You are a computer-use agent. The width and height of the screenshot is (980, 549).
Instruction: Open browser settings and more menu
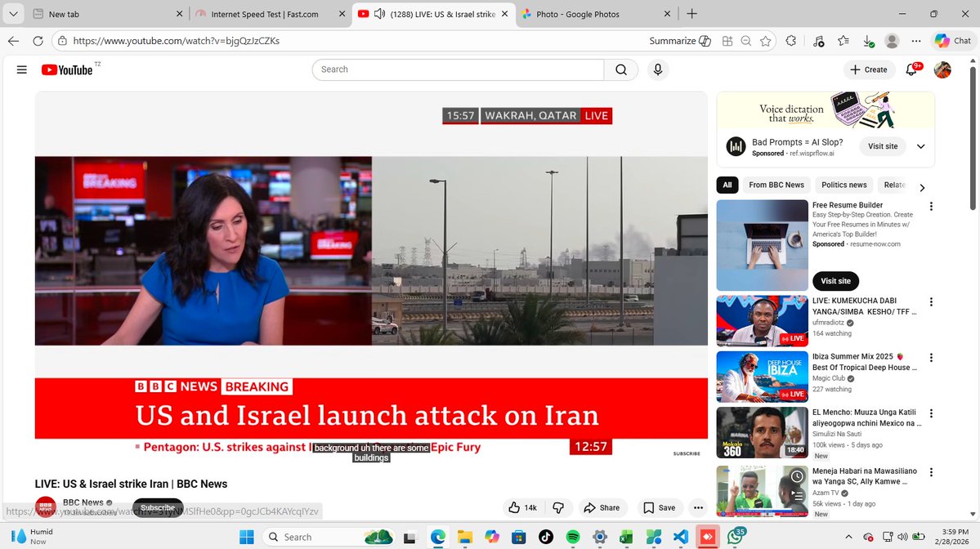(916, 41)
